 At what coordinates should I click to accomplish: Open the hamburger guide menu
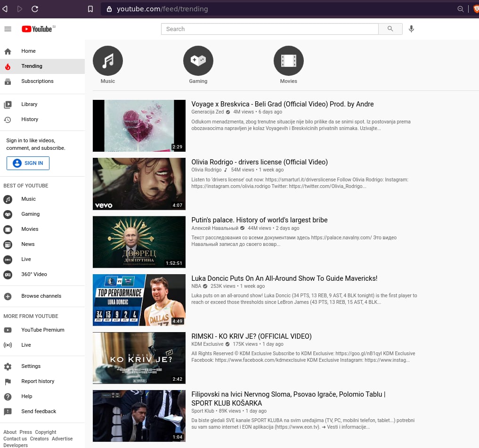click(x=8, y=29)
